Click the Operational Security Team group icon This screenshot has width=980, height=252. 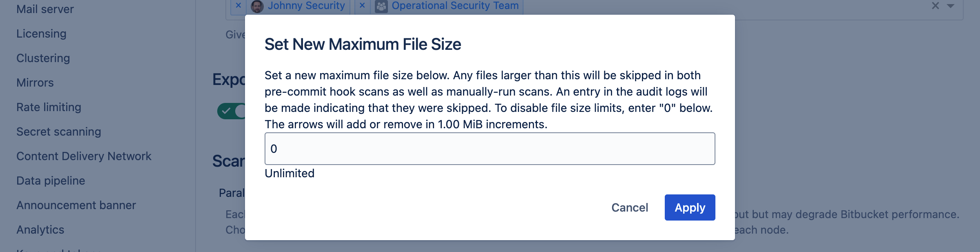pyautogui.click(x=381, y=6)
